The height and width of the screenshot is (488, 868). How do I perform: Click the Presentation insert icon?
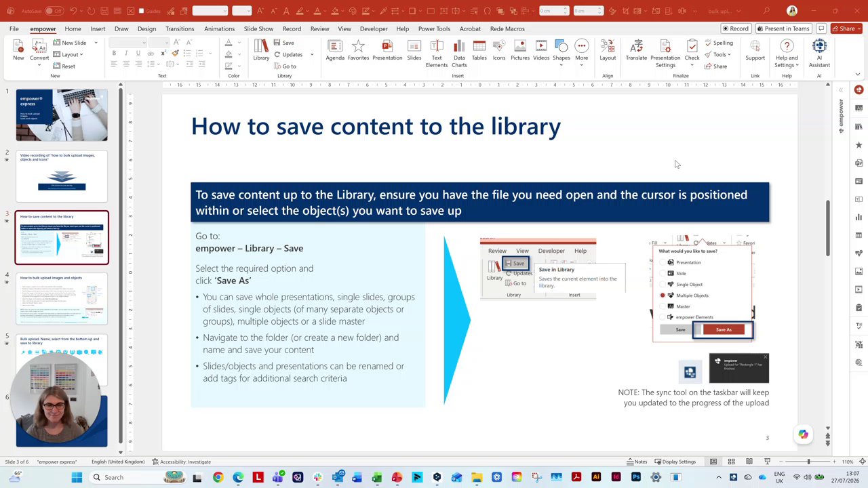[x=387, y=51]
